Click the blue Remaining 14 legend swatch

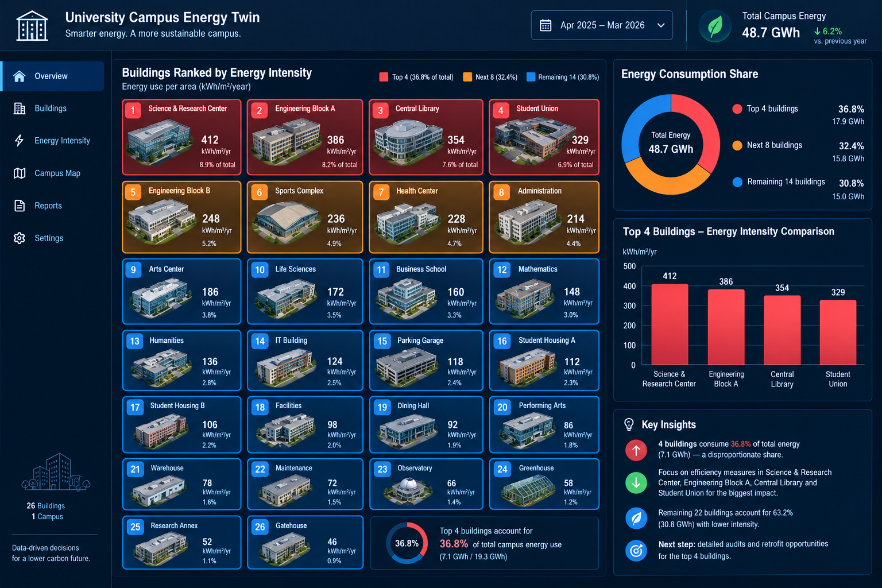pos(531,77)
